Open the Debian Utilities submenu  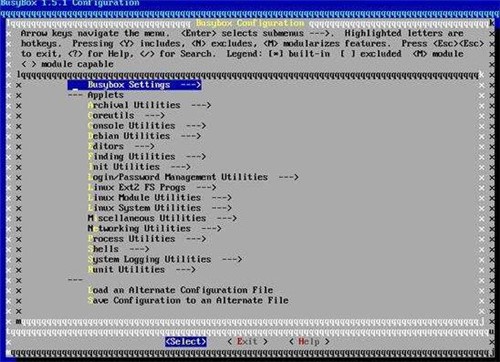(144, 136)
